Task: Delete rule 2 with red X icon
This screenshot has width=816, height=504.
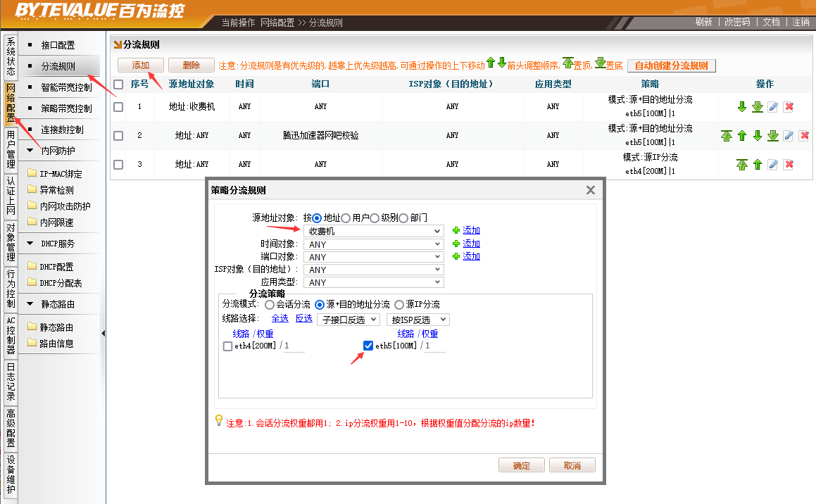Action: [804, 136]
